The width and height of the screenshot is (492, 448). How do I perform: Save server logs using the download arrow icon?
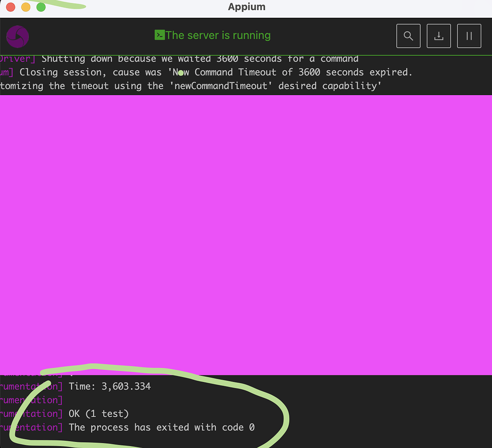438,36
